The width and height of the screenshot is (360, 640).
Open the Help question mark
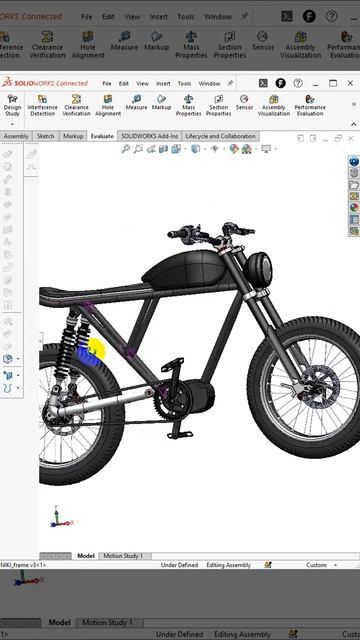click(298, 83)
